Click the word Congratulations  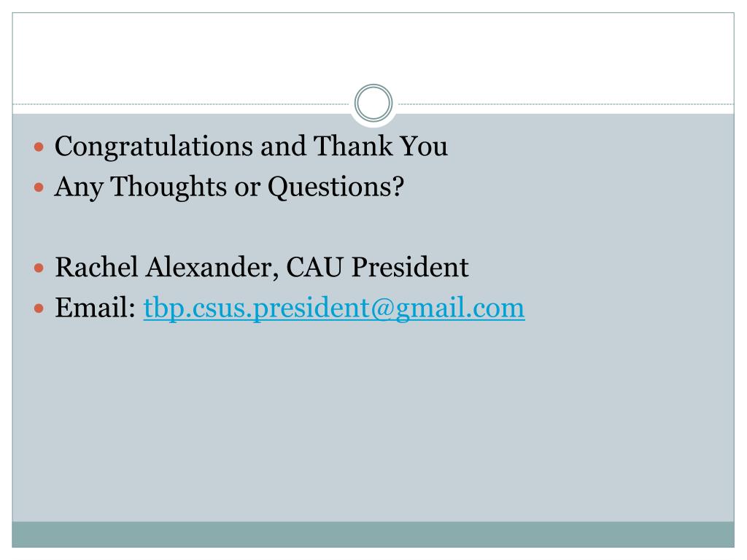(x=153, y=147)
